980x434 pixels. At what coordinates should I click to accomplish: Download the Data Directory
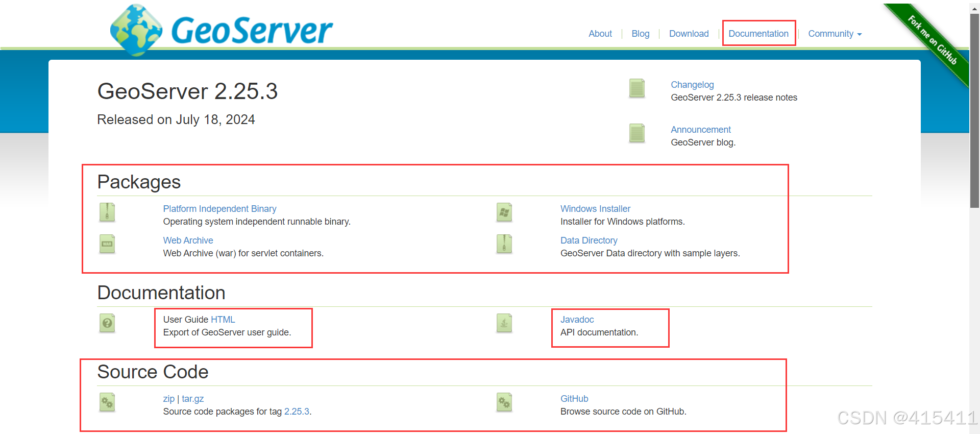pos(589,240)
